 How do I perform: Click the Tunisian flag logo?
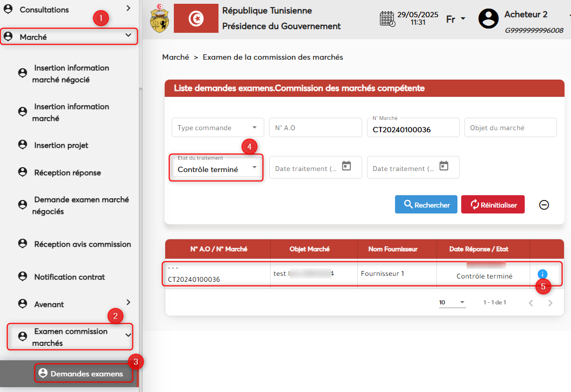(196, 19)
